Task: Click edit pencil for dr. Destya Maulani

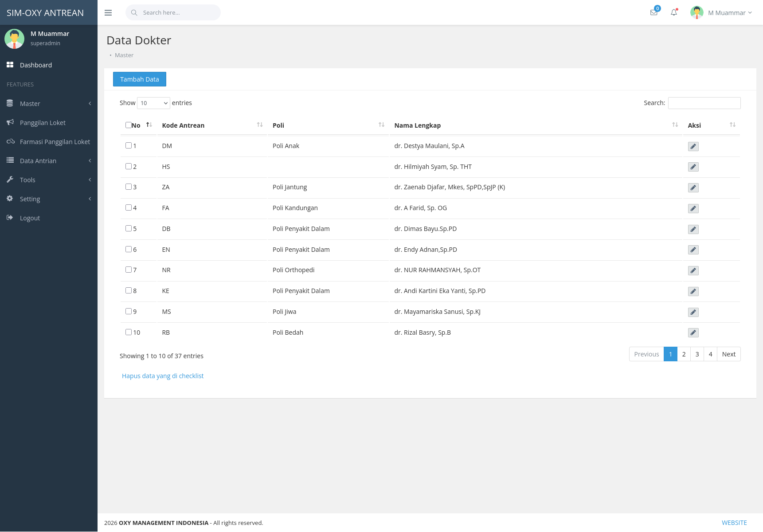Action: coord(693,146)
